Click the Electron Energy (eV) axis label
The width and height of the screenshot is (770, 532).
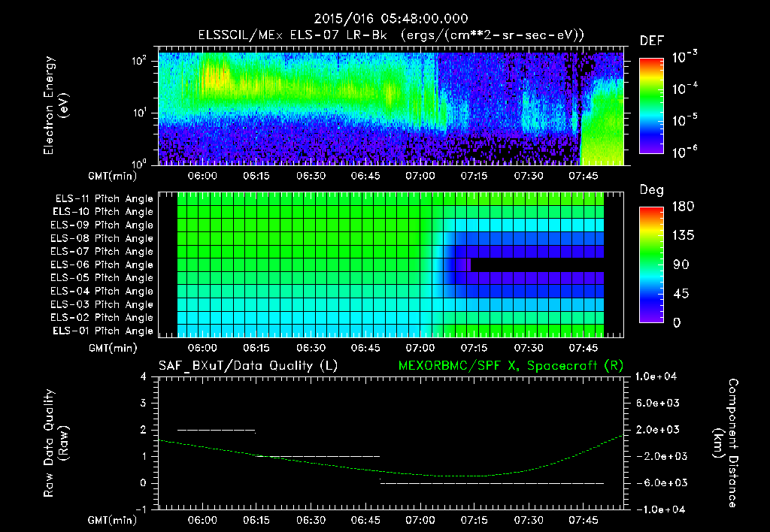coord(56,105)
